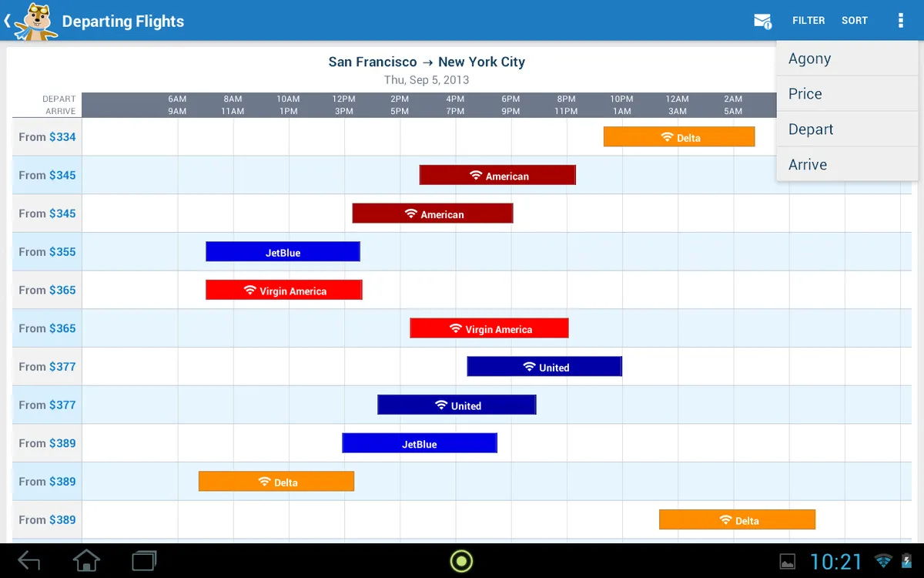Select the late-night $389 Delta flight bar
The height and width of the screenshot is (578, 924).
click(x=737, y=519)
